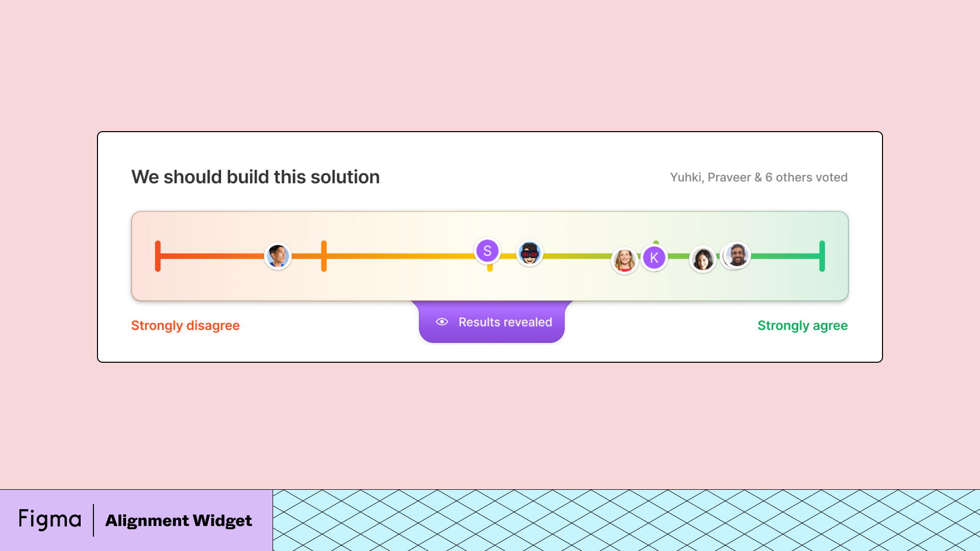
Task: Click the Figma logo
Action: tap(50, 519)
